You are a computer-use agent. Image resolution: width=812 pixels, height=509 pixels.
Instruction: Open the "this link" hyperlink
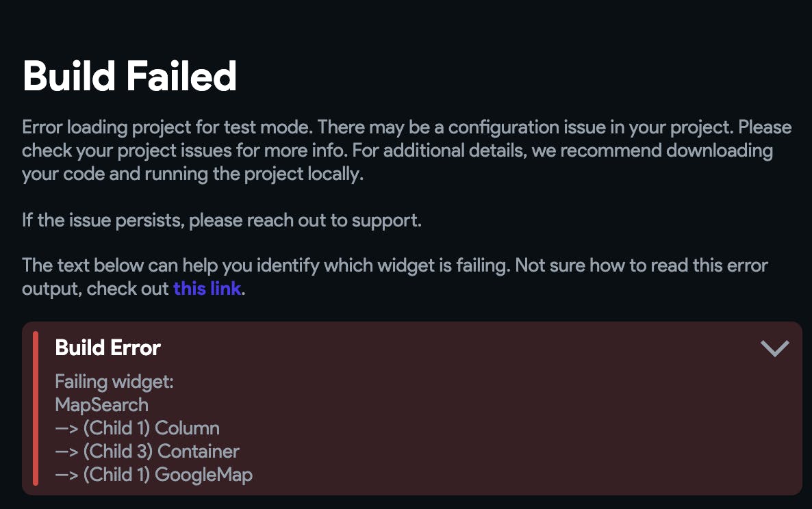[207, 289]
